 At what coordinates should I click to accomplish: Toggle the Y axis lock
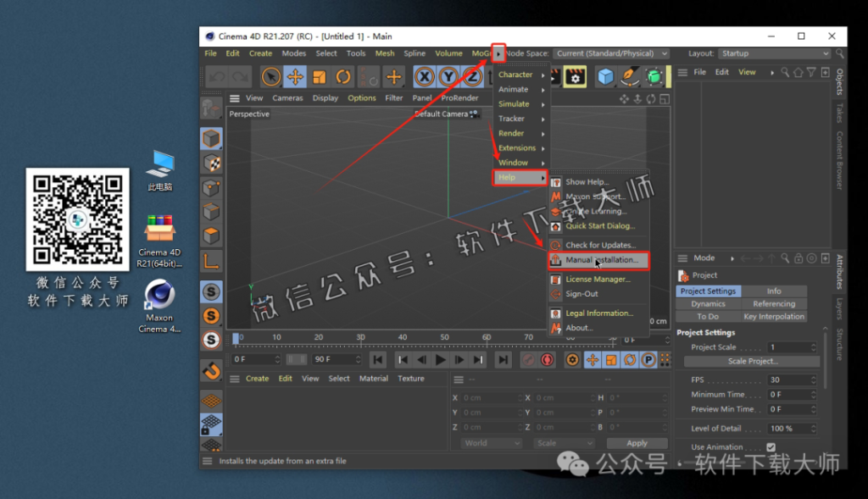447,75
